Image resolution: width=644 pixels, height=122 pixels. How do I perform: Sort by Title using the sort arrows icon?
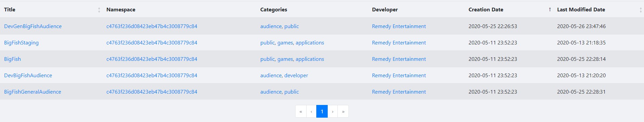[x=99, y=10]
